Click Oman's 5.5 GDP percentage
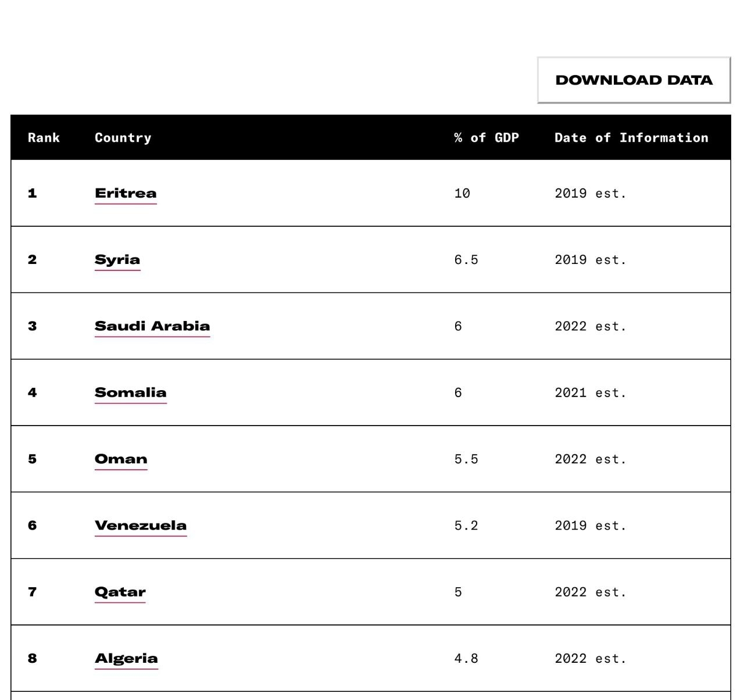Viewport: 744px width, 700px height. click(466, 459)
